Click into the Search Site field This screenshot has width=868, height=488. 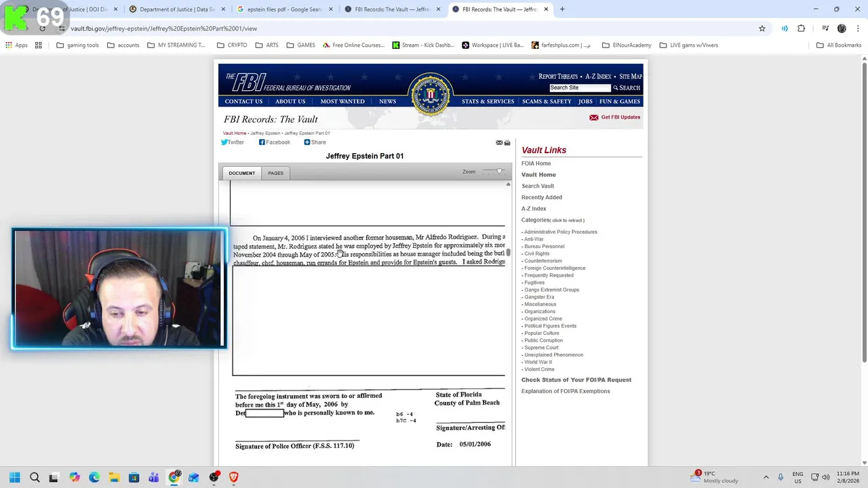[580, 88]
